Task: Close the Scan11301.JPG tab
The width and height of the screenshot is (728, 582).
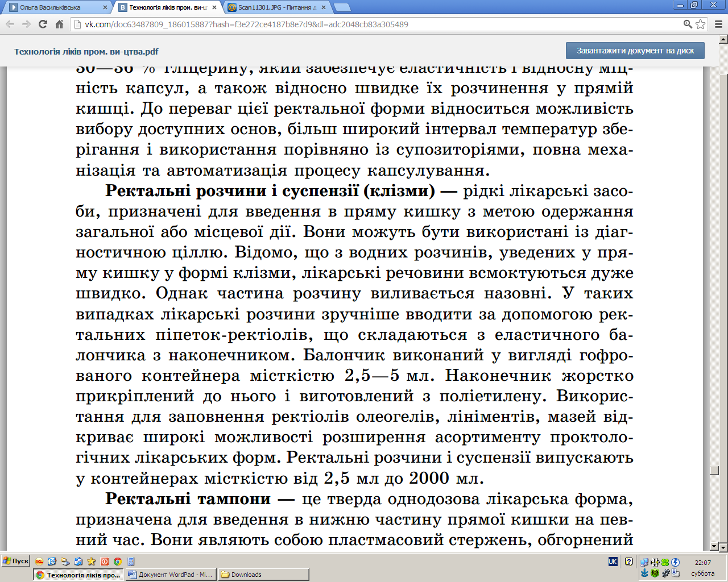Action: tap(324, 7)
